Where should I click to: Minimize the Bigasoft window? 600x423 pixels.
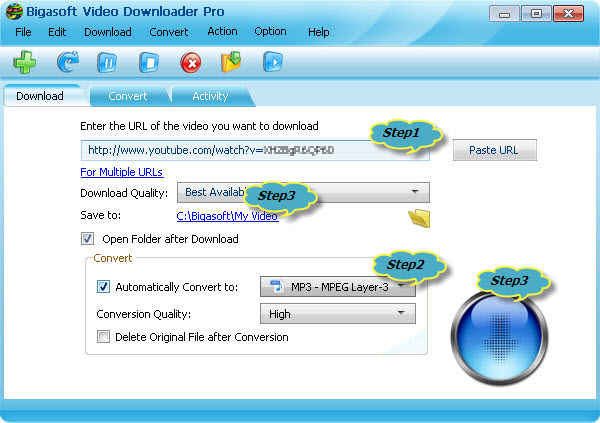[504, 14]
